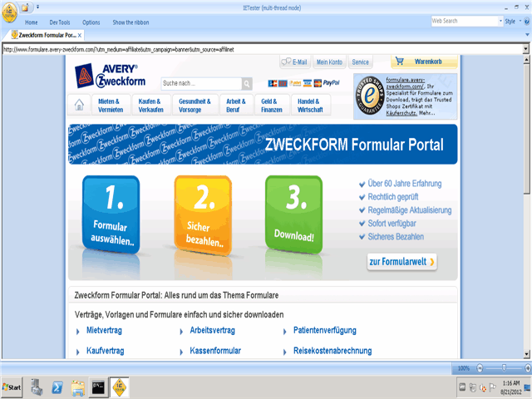Expand the tab list arrow at right
Screen dimensions: 532x399
(527, 35)
